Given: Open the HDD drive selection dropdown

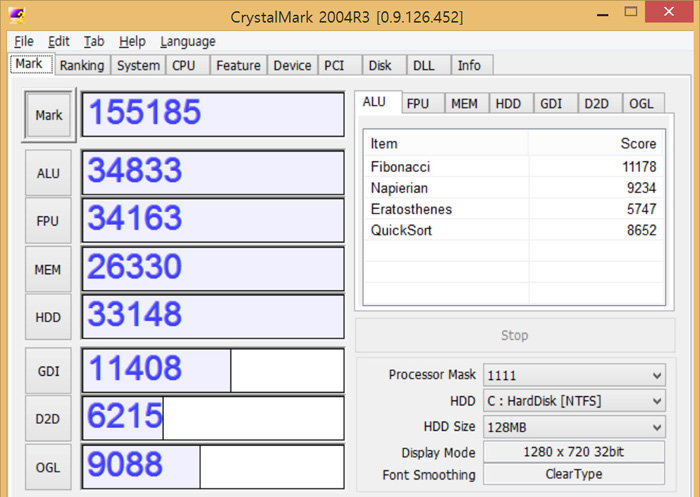Looking at the screenshot, I should point(573,401).
